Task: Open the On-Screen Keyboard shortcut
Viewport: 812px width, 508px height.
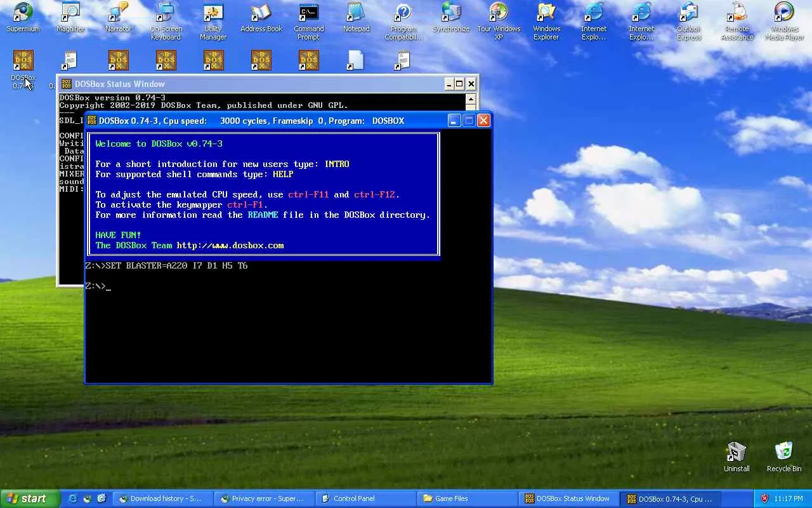Action: tap(166, 22)
